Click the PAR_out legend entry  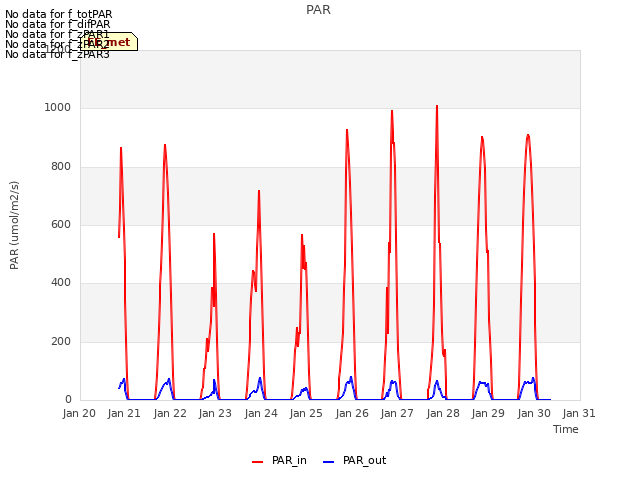click(x=354, y=460)
